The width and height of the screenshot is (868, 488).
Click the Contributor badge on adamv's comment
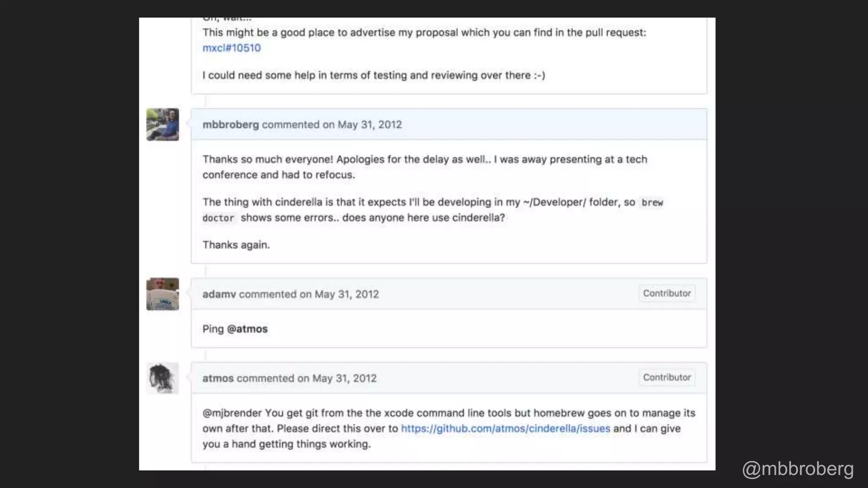click(666, 293)
